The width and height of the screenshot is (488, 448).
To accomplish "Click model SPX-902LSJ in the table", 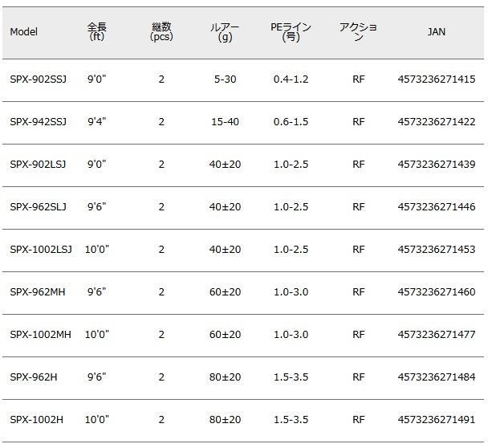I will pyautogui.click(x=39, y=165).
